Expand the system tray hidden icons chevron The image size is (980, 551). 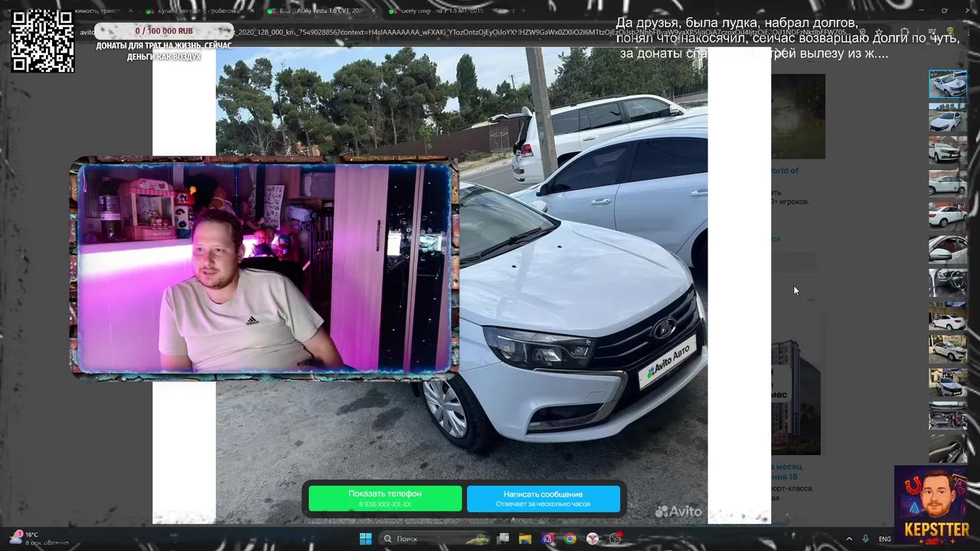click(848, 539)
